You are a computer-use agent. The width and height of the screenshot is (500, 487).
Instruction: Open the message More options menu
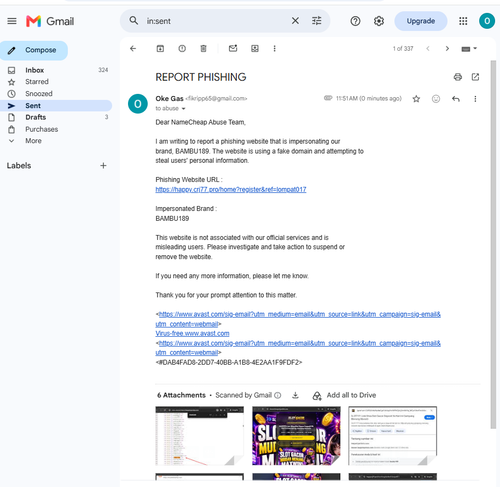point(475,99)
